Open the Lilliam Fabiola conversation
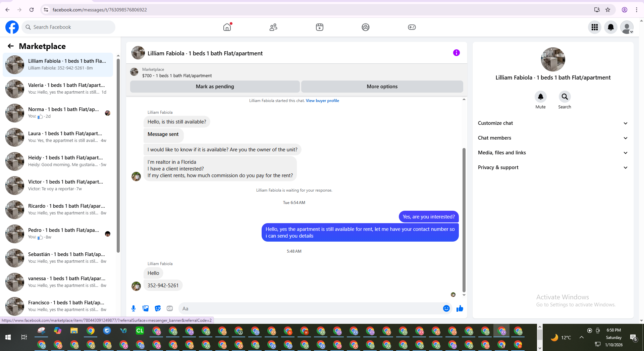644x351 pixels. click(x=58, y=64)
